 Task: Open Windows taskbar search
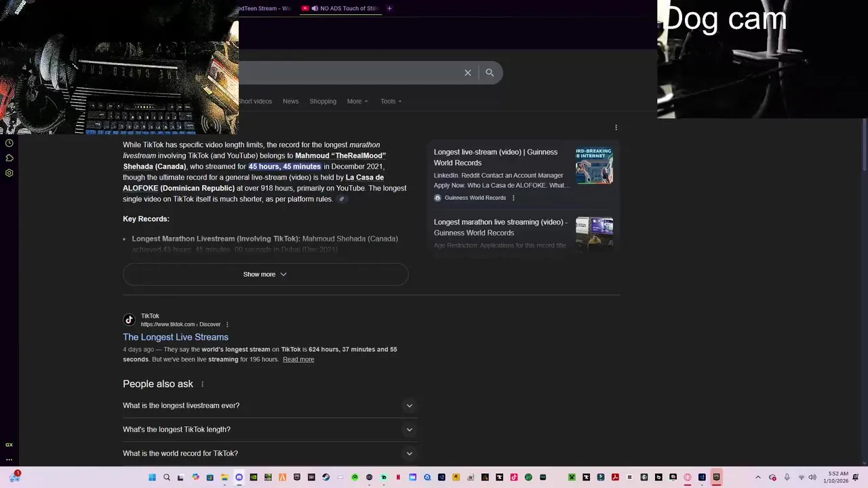coord(167,477)
